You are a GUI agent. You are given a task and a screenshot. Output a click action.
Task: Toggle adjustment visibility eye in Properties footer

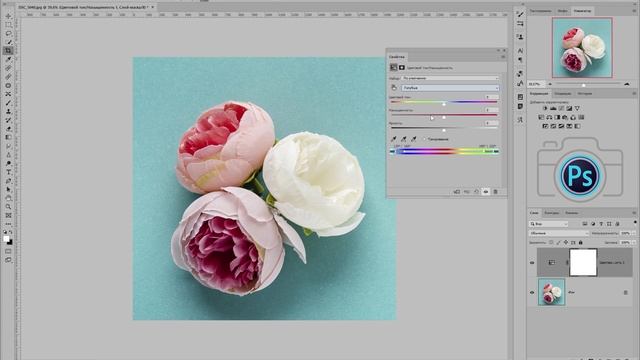(486, 191)
